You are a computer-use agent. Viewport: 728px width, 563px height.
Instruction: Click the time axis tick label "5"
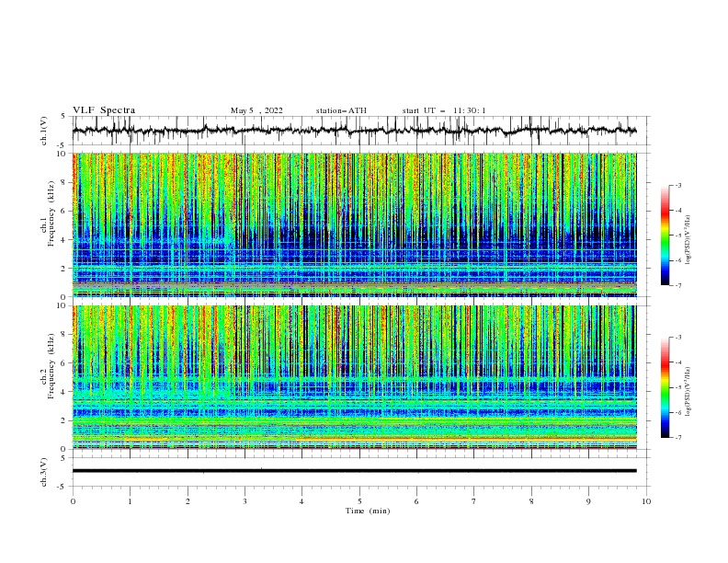click(359, 501)
